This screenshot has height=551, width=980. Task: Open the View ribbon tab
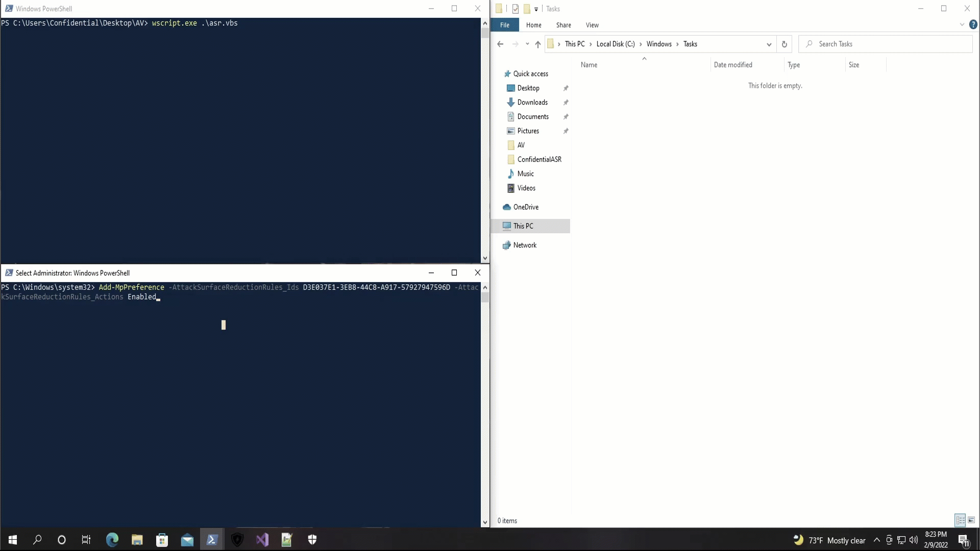[592, 25]
